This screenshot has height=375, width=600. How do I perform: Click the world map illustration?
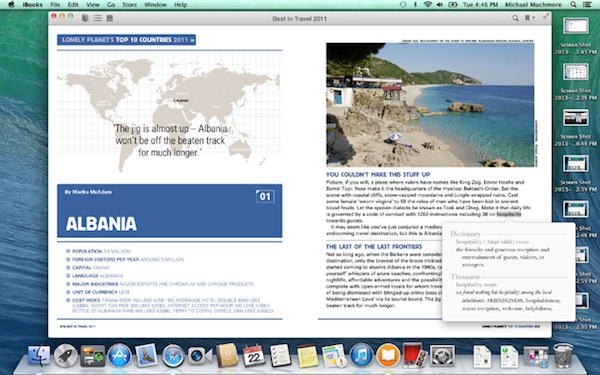pos(170,112)
